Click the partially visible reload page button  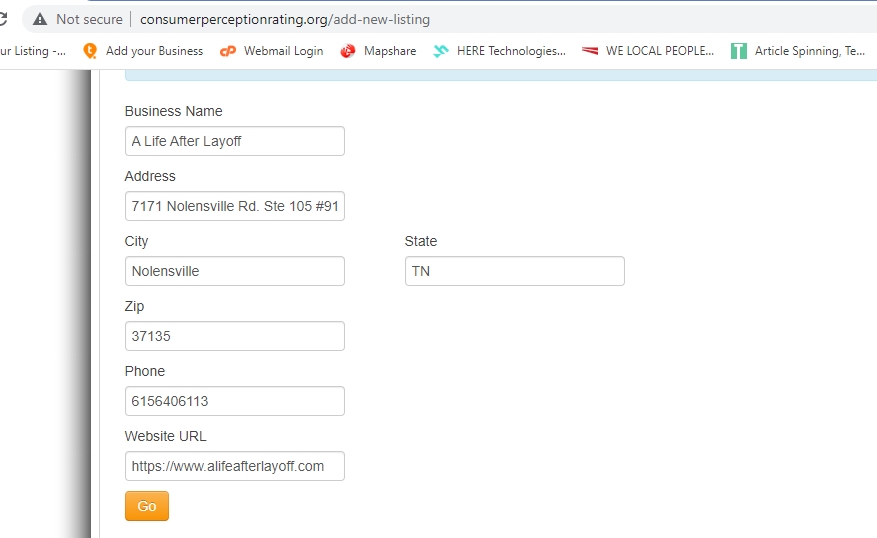point(3,19)
